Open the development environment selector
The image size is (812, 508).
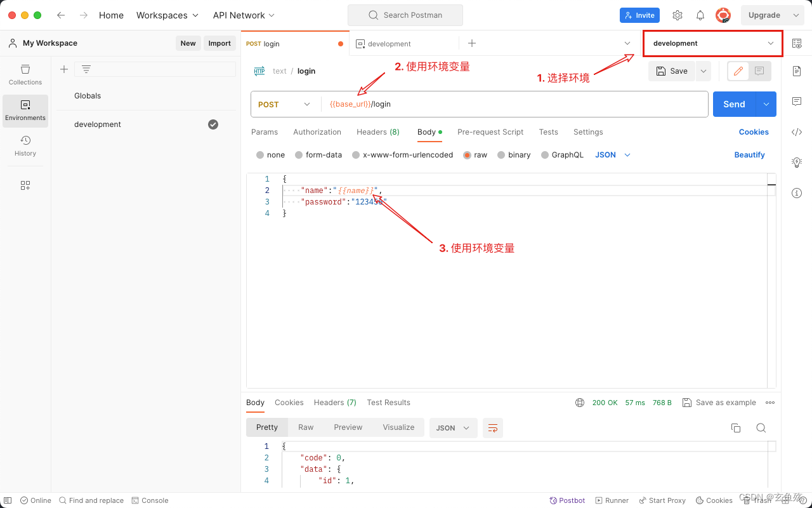pyautogui.click(x=713, y=43)
